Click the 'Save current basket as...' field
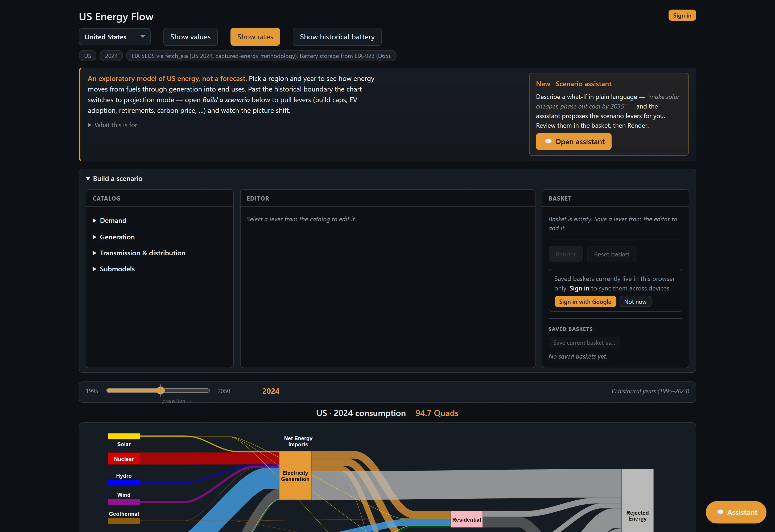The image size is (775, 532). (x=584, y=343)
